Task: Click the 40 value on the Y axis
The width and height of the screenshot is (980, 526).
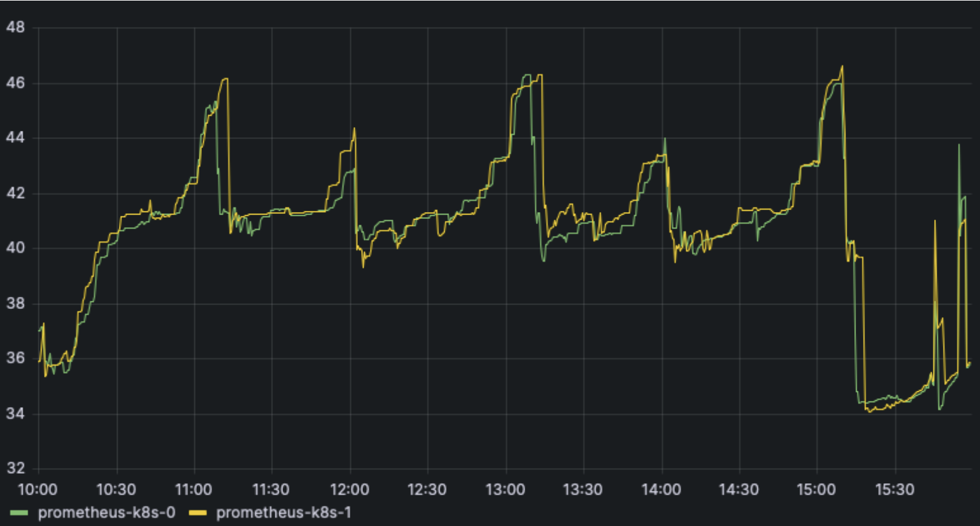Action: coord(15,249)
